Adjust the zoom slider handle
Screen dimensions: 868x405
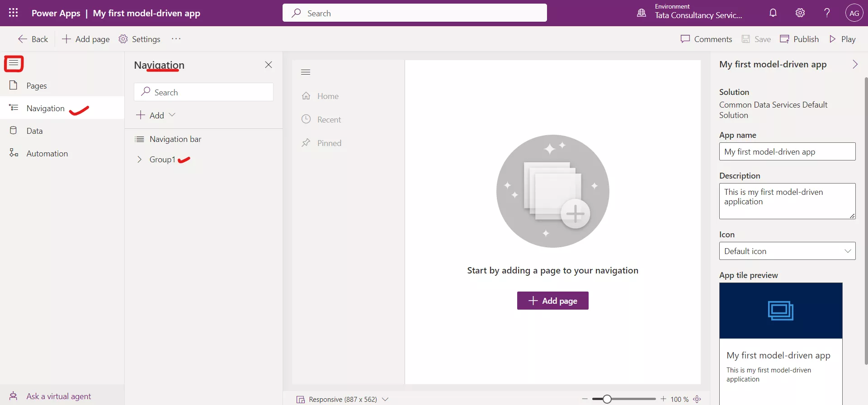click(607, 399)
